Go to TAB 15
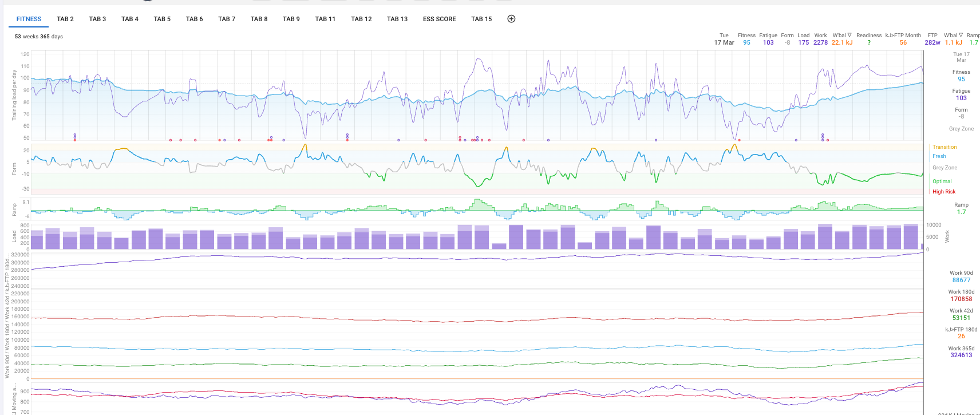Screen dimensions: 980x415 coord(481,19)
